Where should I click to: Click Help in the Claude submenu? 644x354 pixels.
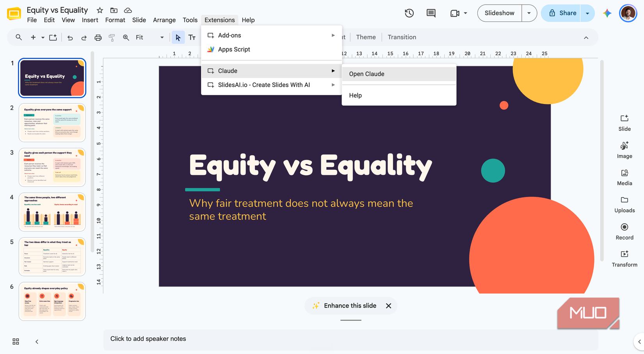click(399, 95)
